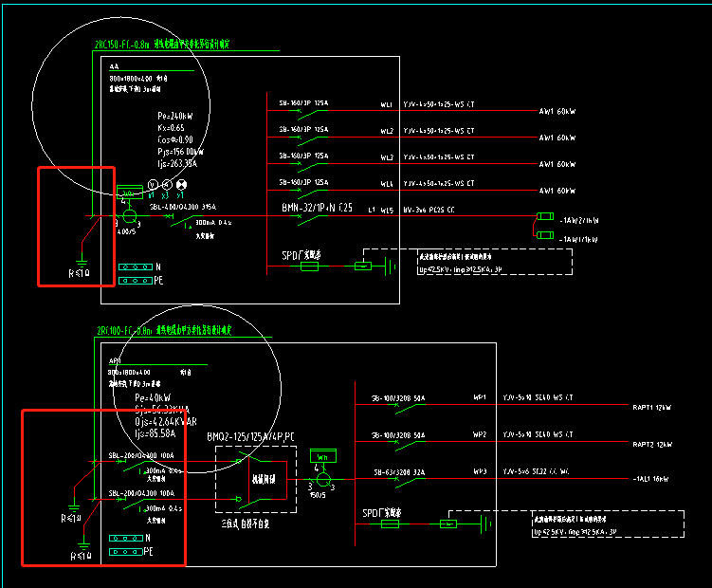Click the -1AL1 16kW load label

coord(650,479)
